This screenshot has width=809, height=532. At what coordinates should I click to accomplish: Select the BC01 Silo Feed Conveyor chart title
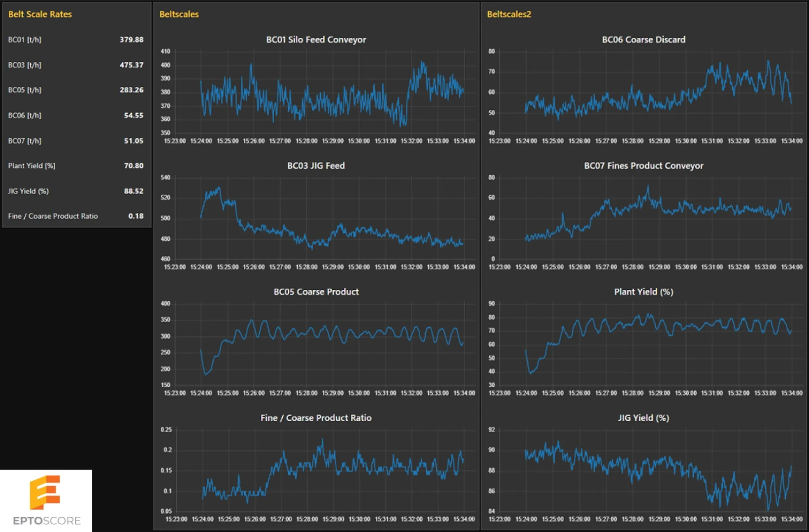tap(316, 40)
